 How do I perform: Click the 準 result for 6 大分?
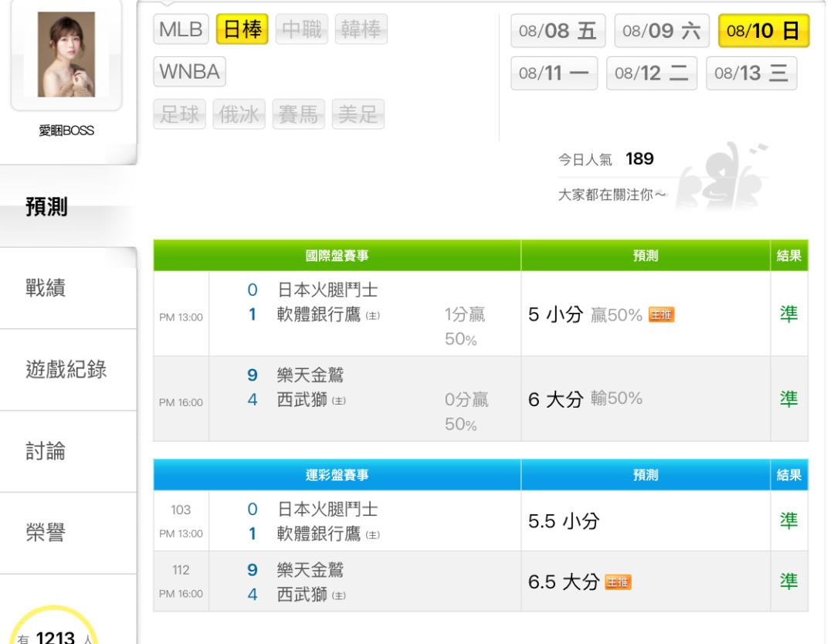coord(788,399)
